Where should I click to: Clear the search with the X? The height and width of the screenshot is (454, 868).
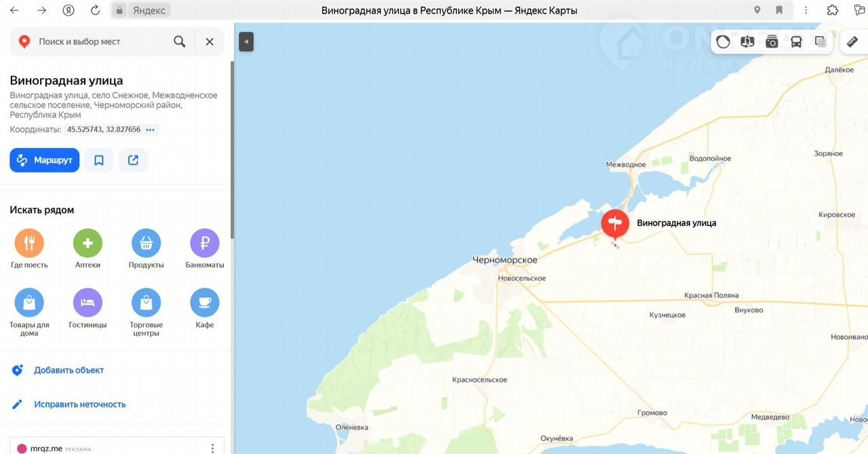coord(210,41)
